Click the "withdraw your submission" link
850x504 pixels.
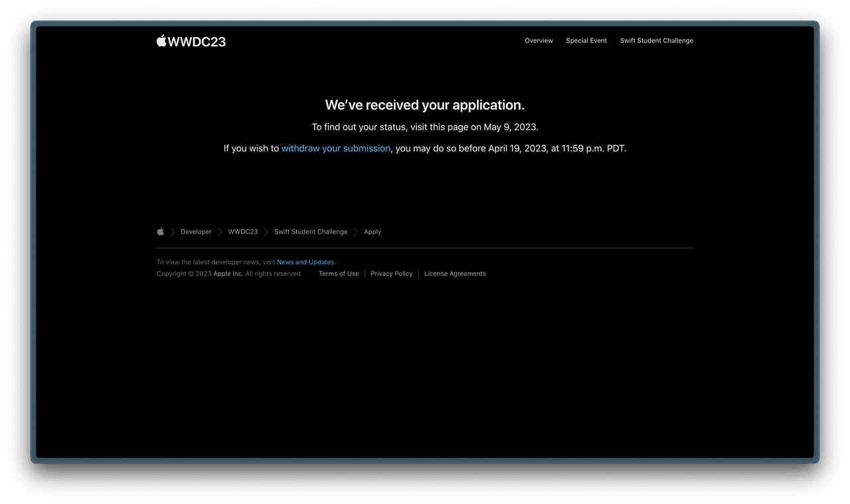(336, 149)
